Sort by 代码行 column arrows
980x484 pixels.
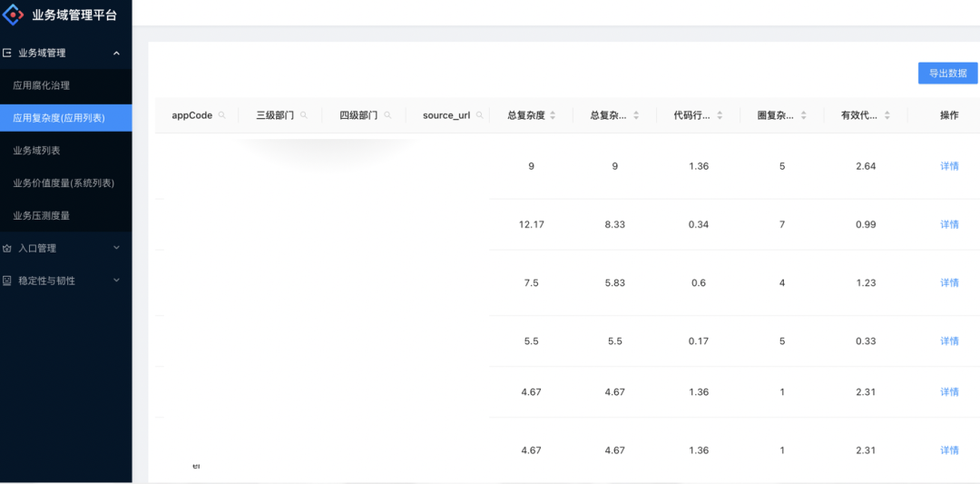pos(720,115)
